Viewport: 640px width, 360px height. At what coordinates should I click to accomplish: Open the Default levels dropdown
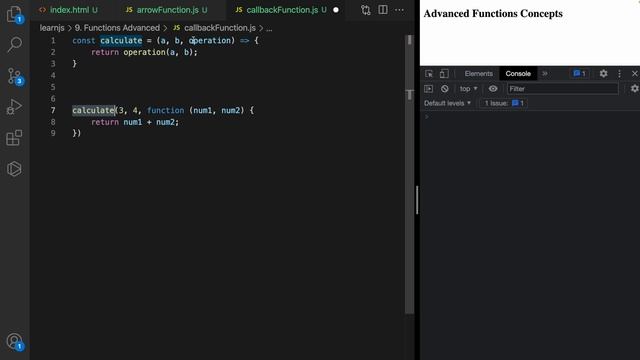(447, 103)
